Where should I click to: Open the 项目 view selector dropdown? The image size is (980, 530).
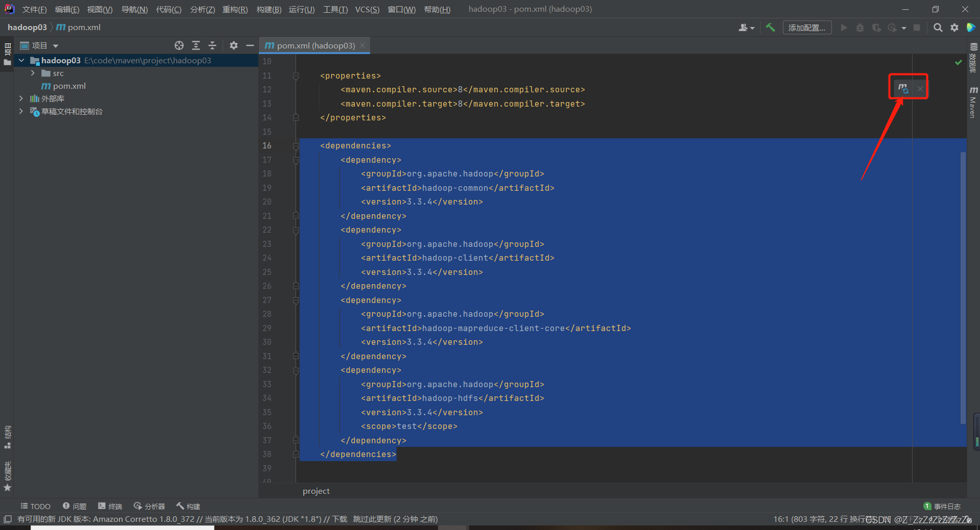coord(39,45)
